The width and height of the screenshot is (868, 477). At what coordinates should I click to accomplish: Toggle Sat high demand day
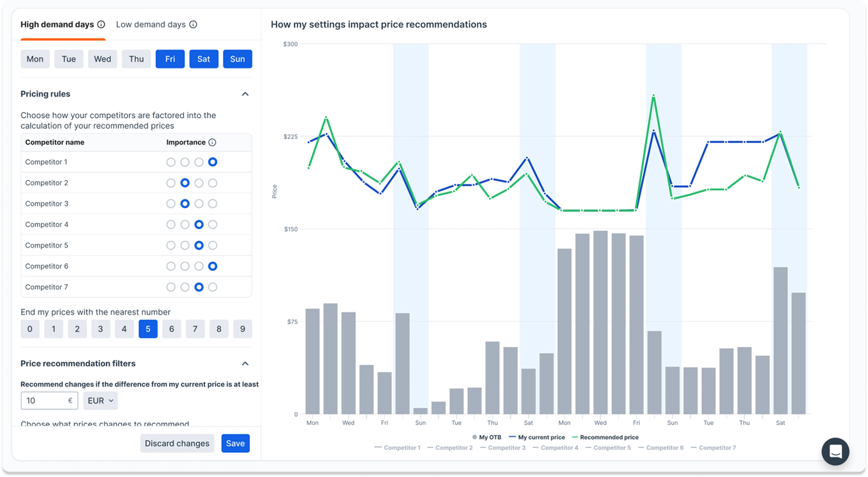click(x=204, y=59)
